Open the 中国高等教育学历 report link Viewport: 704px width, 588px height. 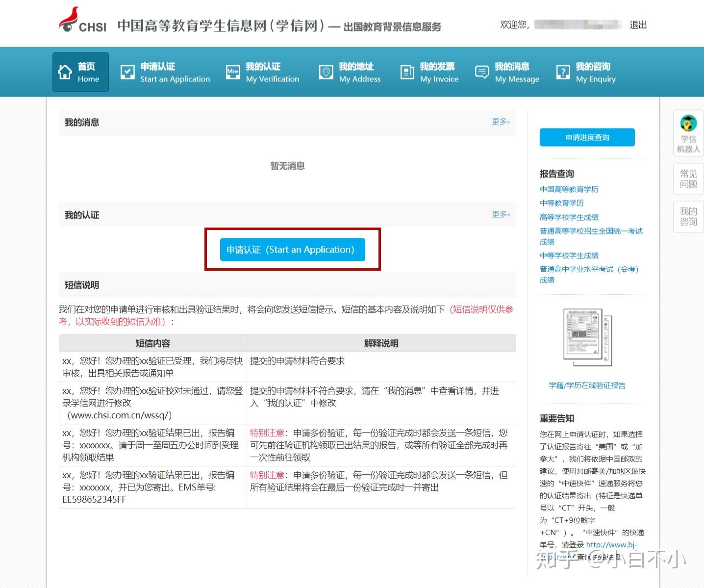tap(569, 189)
